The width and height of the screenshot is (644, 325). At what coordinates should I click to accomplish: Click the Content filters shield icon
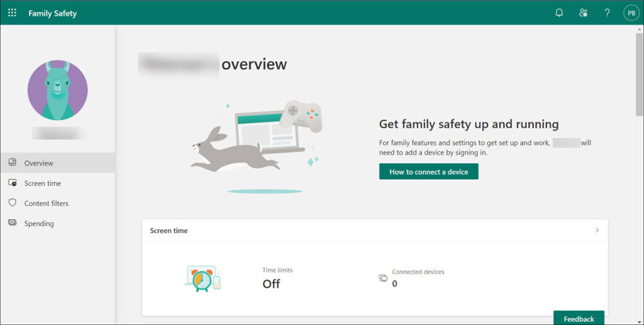point(13,202)
